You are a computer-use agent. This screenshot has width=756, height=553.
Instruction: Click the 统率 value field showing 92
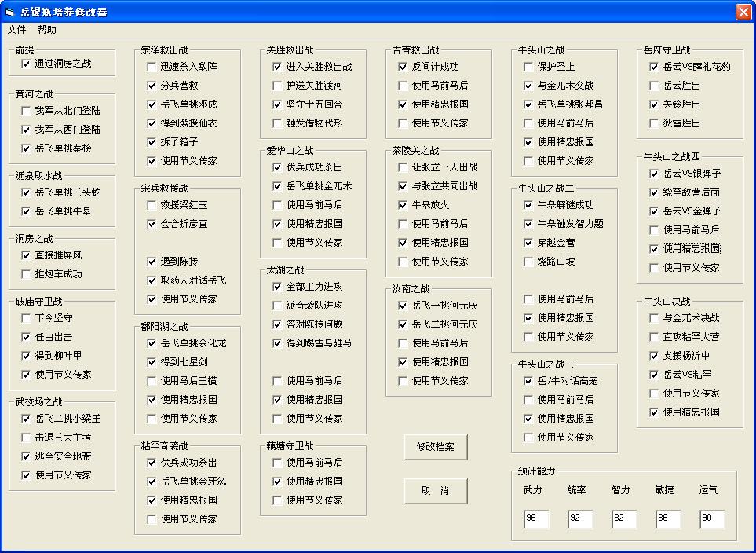coord(580,518)
